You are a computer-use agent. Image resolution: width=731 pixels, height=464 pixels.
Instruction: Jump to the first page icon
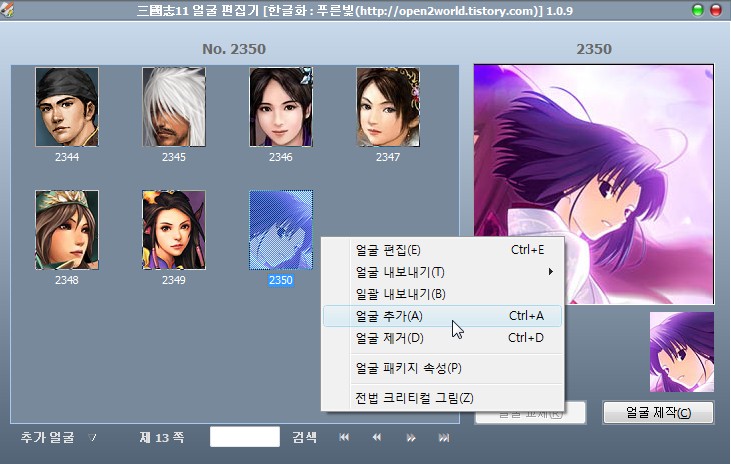click(x=344, y=437)
